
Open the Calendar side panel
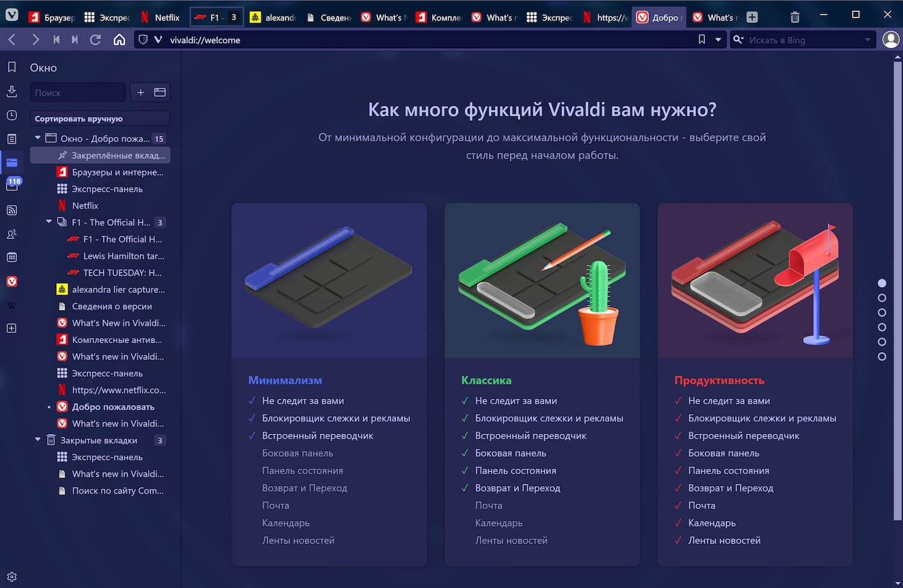click(11, 258)
